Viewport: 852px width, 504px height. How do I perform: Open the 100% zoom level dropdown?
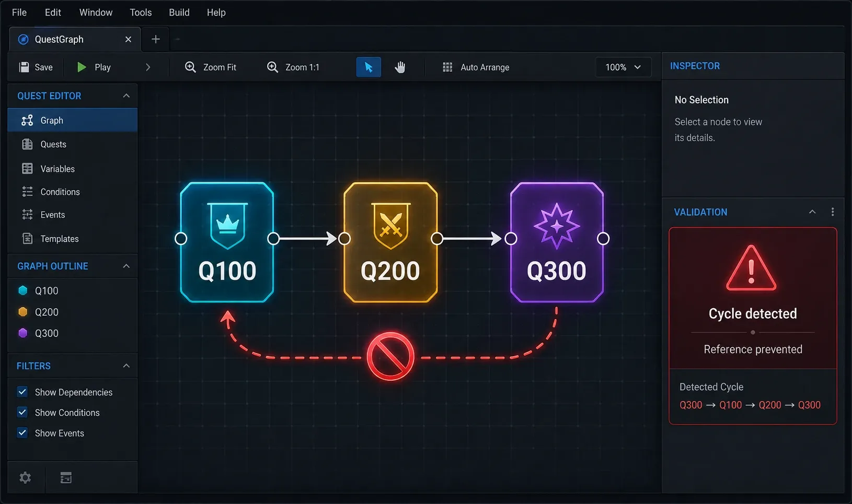click(x=623, y=67)
